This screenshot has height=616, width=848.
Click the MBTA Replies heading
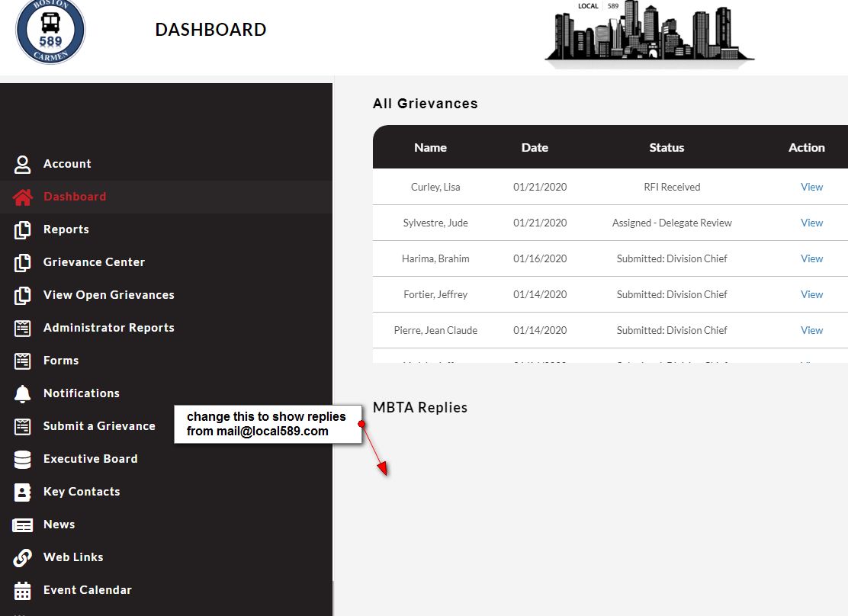click(420, 407)
